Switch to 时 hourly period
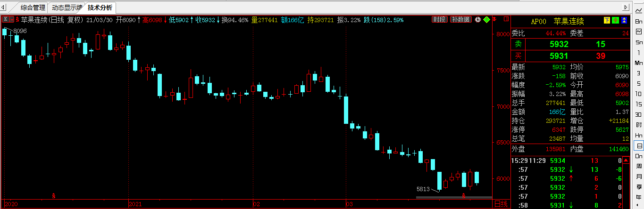 (x=639, y=124)
